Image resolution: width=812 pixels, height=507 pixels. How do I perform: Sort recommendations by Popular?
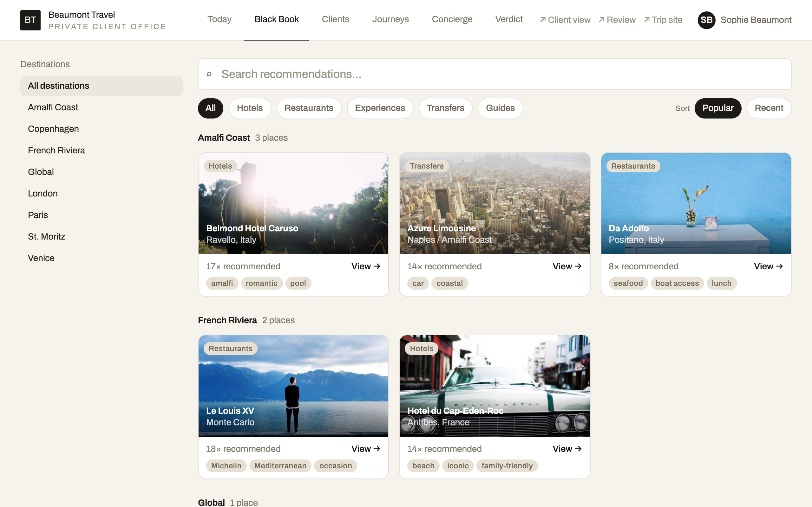[x=718, y=108]
